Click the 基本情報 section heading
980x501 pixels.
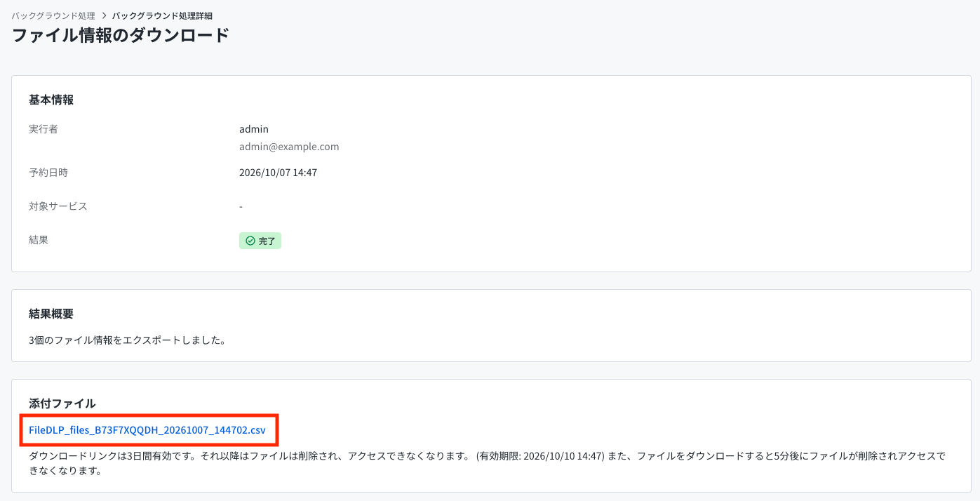[51, 100]
